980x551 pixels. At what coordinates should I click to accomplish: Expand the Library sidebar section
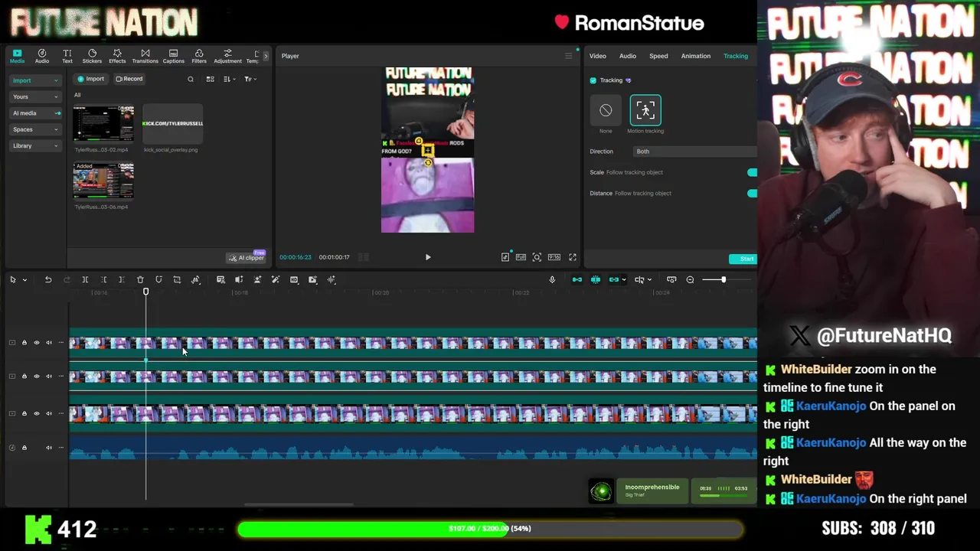(x=35, y=145)
